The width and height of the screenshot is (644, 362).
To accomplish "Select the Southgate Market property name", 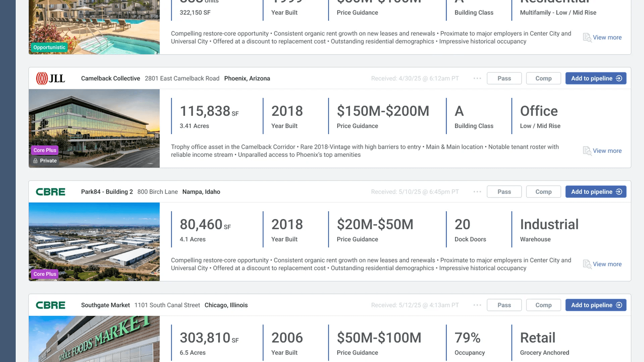I will 105,305.
